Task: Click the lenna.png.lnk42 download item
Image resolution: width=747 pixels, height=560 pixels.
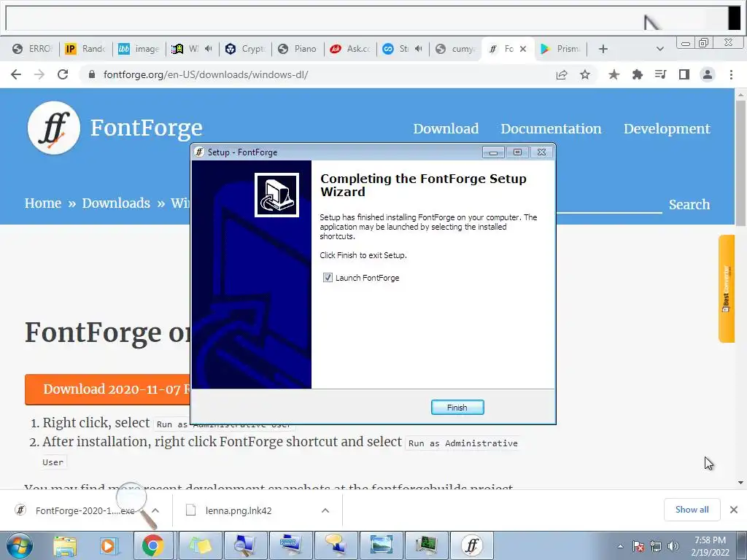Action: pos(239,510)
